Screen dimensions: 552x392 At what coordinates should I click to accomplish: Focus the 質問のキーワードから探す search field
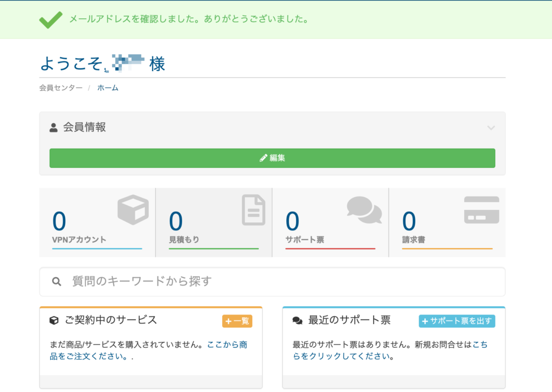280,282
